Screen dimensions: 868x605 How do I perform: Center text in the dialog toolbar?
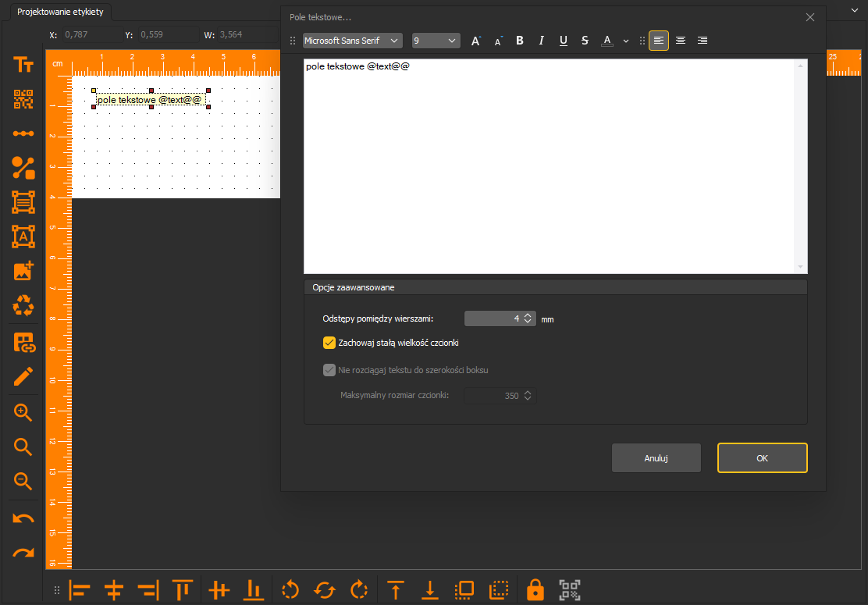click(681, 41)
